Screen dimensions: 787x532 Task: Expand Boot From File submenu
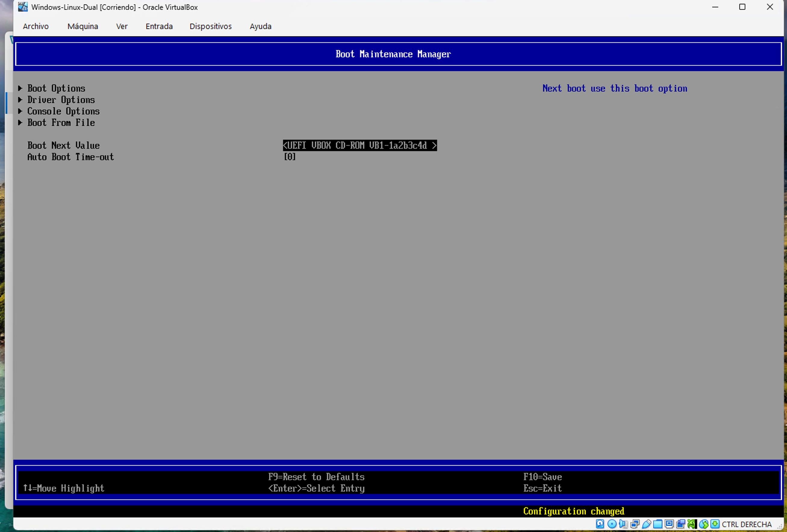(x=56, y=123)
